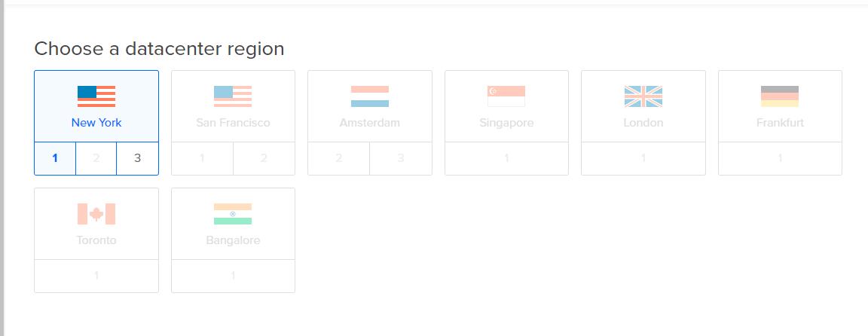Viewport: 868px width, 336px height.
Task: Click the Amsterdam Netherlands flag icon
Action: [370, 96]
